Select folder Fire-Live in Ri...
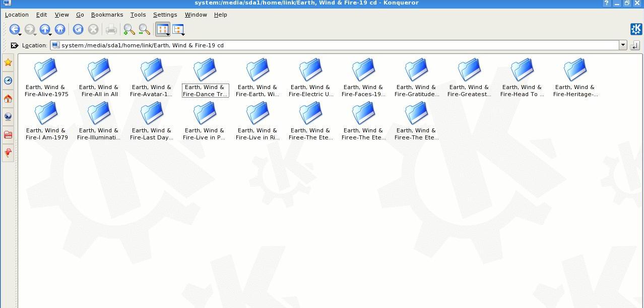Image resolution: width=644 pixels, height=308 pixels. coord(258,120)
